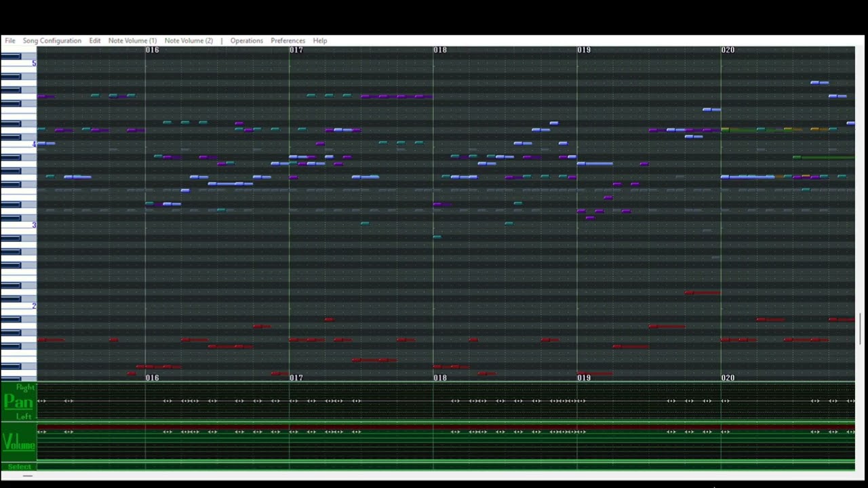Click the octave 5 piano key label

tap(34, 64)
